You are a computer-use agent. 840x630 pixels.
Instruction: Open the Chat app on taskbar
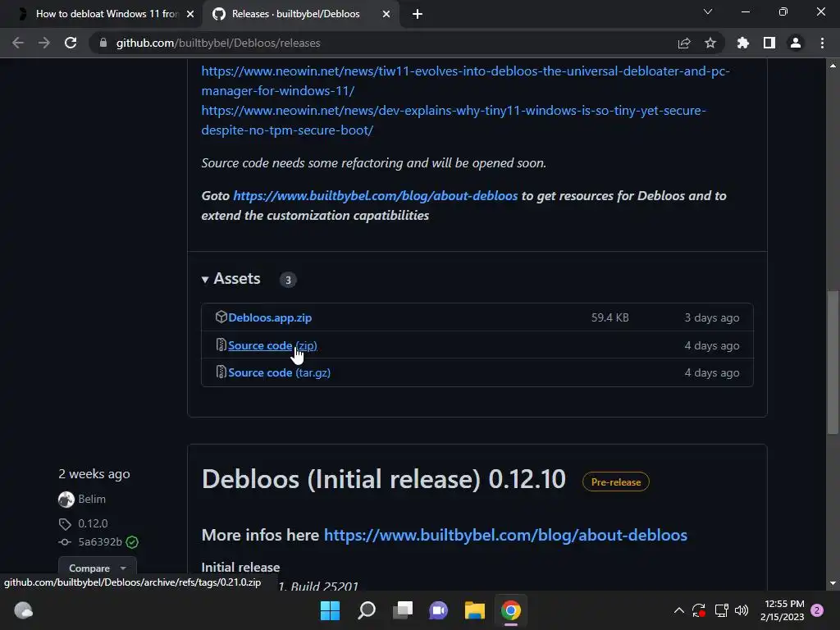coord(439,610)
